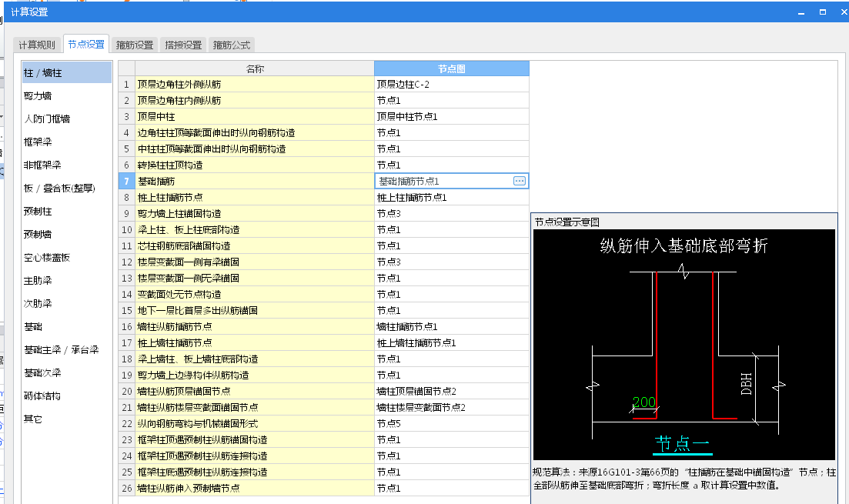Image resolution: width=849 pixels, height=504 pixels.
Task: Open the 箍筋公式 tab
Action: (x=232, y=45)
